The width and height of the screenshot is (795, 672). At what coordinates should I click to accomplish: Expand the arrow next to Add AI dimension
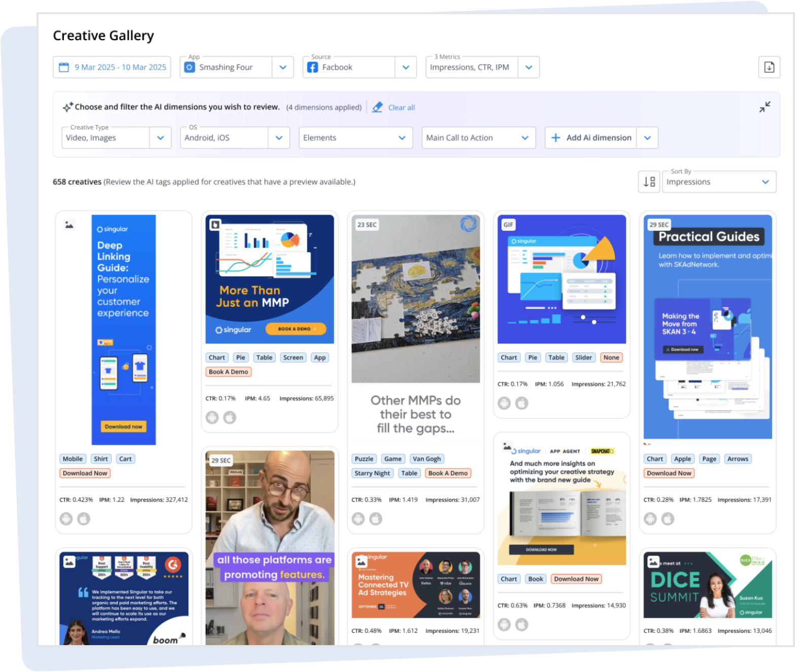coord(647,137)
